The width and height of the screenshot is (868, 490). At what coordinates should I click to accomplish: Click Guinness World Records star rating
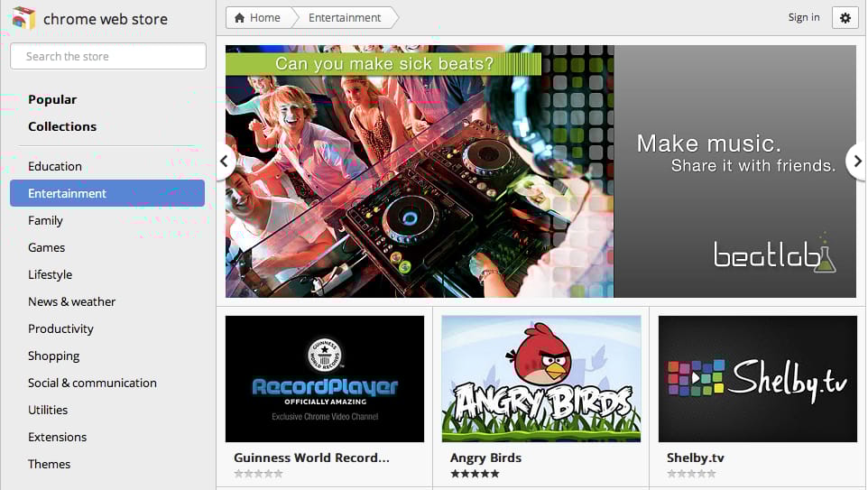click(x=258, y=474)
